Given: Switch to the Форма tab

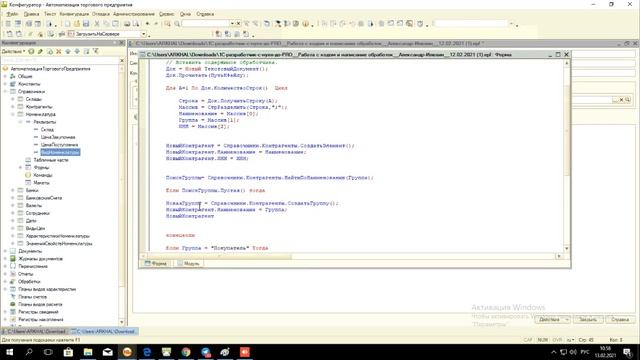Looking at the screenshot, I should tap(156, 264).
